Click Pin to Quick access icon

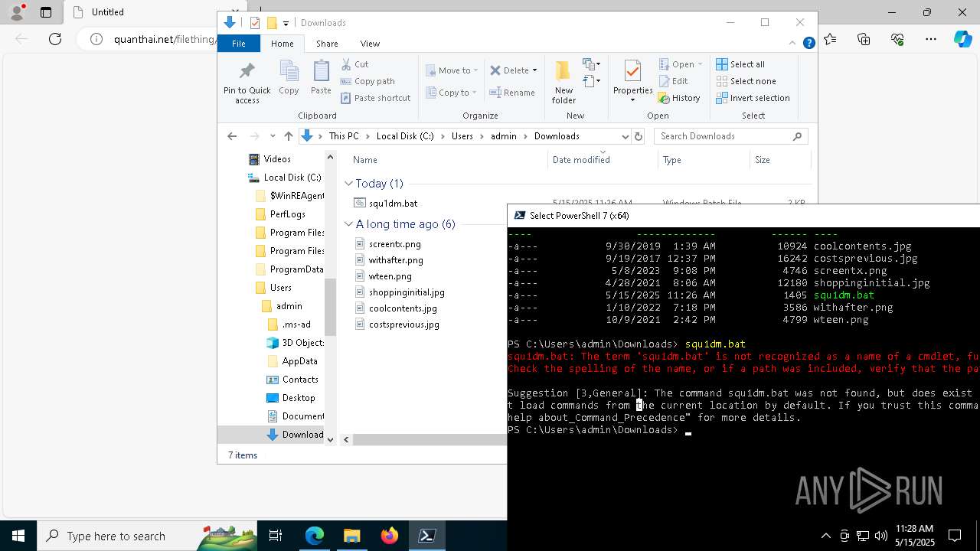(247, 83)
